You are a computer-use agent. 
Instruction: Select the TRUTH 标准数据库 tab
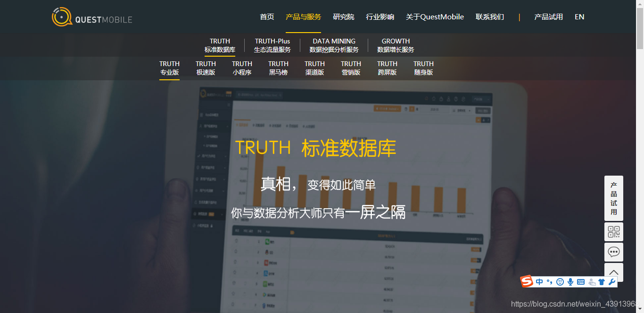[220, 45]
